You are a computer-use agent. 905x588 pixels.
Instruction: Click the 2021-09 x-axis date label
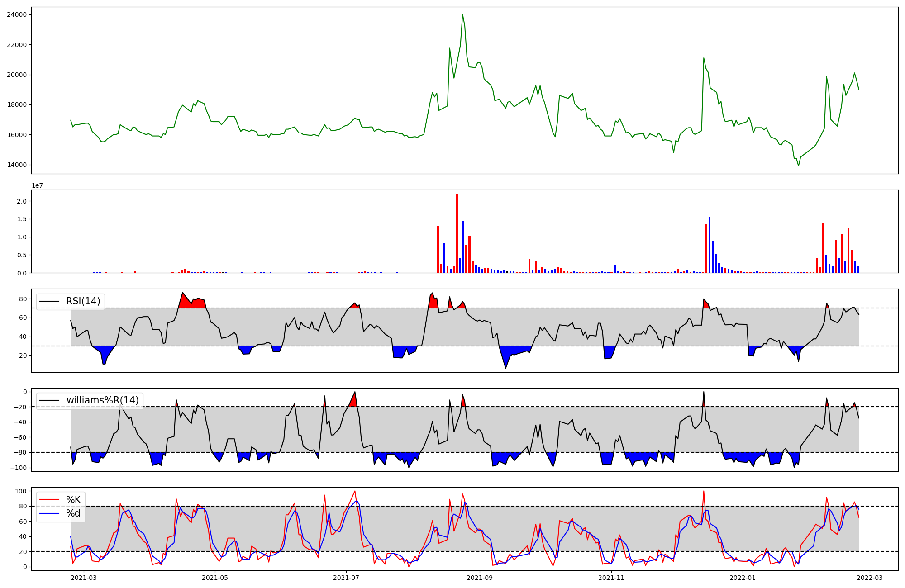point(480,578)
